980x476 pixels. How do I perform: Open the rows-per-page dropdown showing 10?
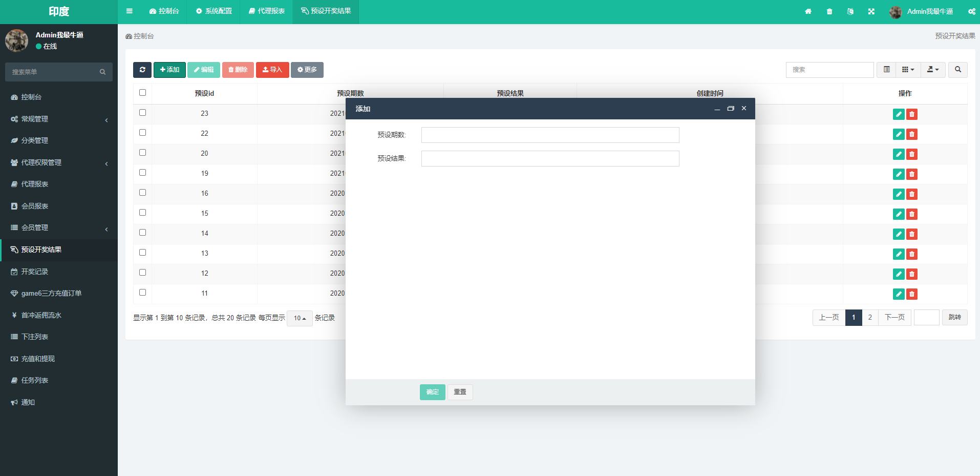300,318
